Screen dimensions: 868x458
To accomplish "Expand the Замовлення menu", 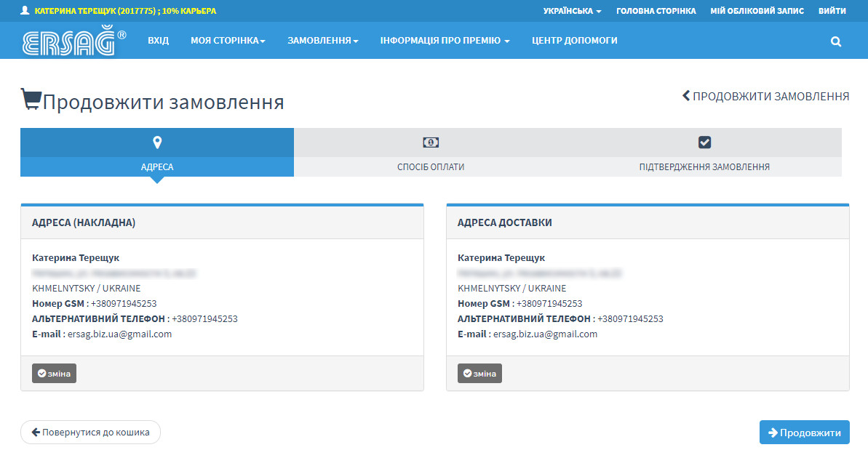I will [322, 41].
